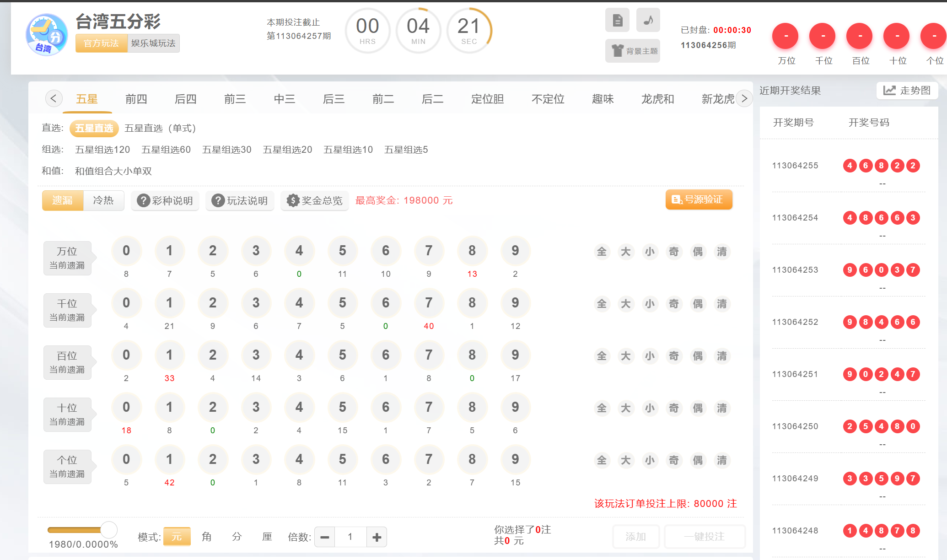Image resolution: width=947 pixels, height=560 pixels.
Task: Choose 五星组选120 play type
Action: [102, 150]
